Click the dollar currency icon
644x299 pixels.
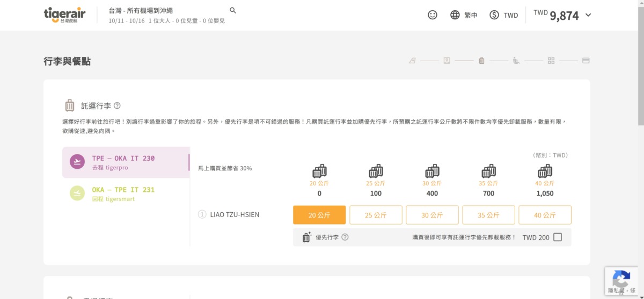[x=494, y=15]
